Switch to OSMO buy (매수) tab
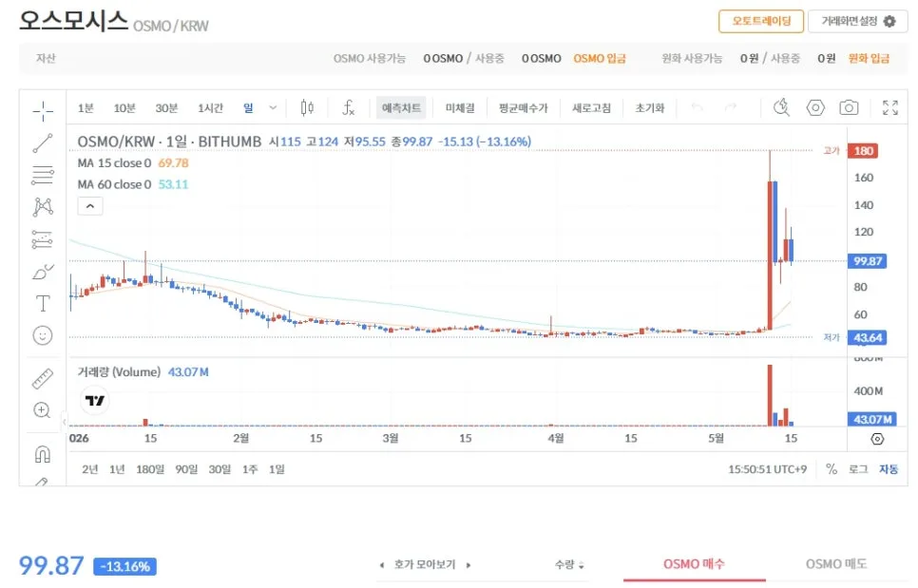 click(x=694, y=564)
